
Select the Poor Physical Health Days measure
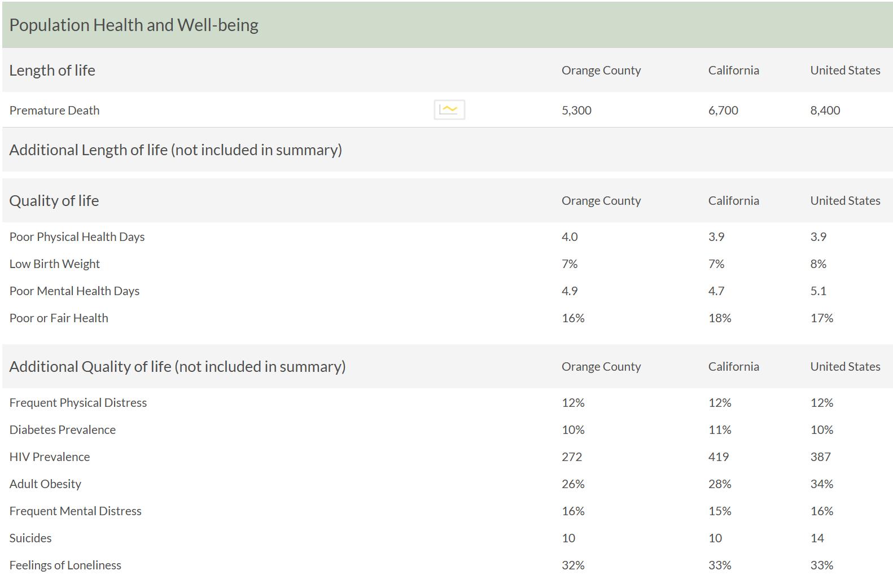point(77,237)
